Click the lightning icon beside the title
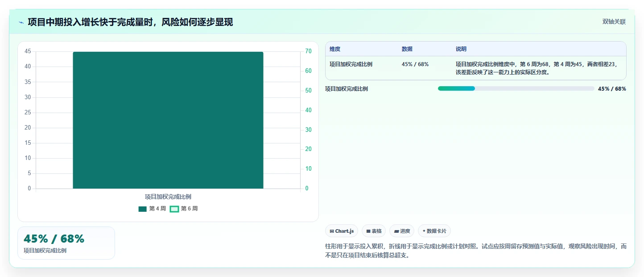Image resolution: width=644 pixels, height=277 pixels. pos(21,22)
